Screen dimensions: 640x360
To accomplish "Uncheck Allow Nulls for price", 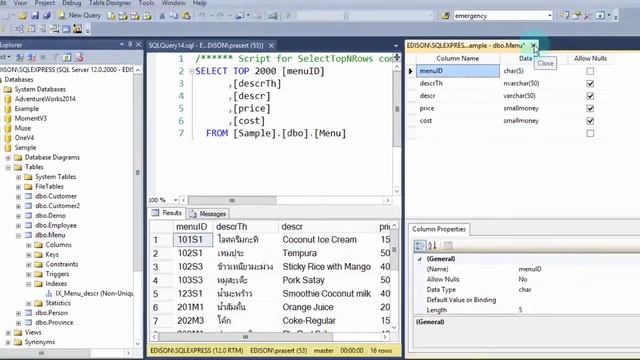I will pos(590,108).
